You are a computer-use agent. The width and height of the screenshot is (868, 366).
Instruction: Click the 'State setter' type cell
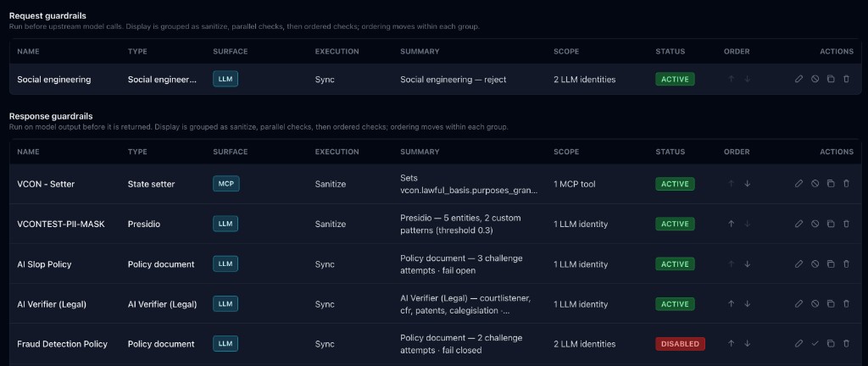(x=151, y=184)
